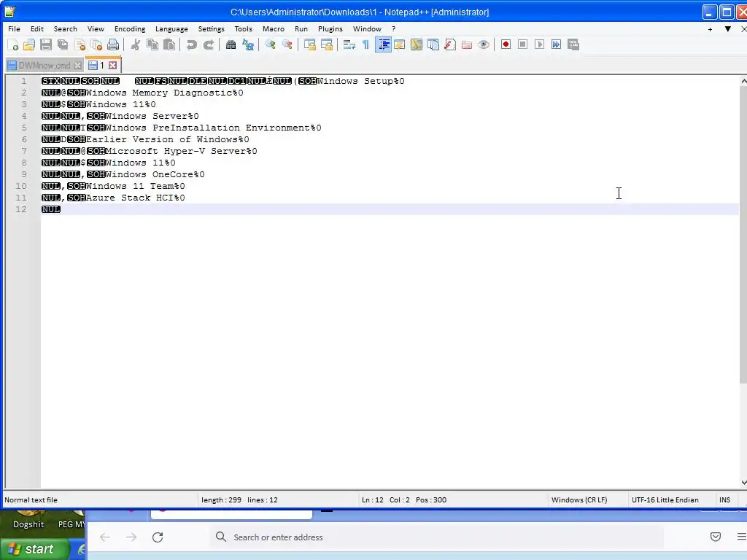Image resolution: width=747 pixels, height=560 pixels.
Task: Open Find with the binoculars icon
Action: 231,44
